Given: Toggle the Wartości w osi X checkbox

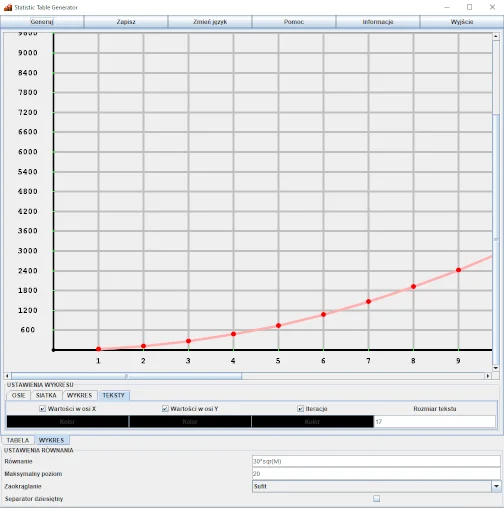Looking at the screenshot, I should click(x=42, y=409).
